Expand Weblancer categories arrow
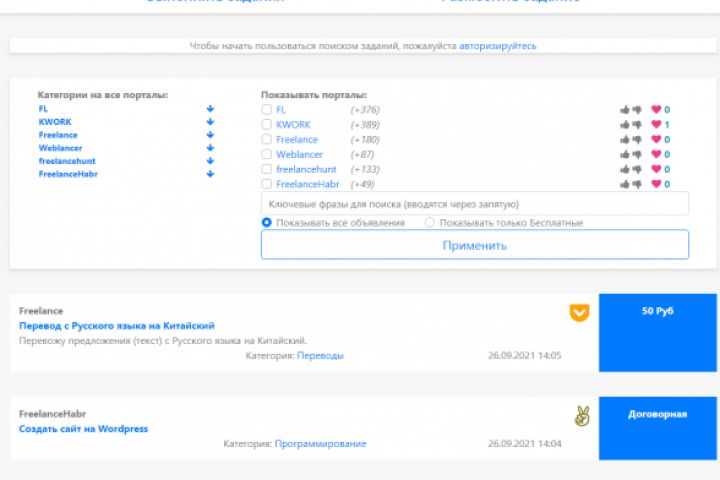 click(210, 148)
